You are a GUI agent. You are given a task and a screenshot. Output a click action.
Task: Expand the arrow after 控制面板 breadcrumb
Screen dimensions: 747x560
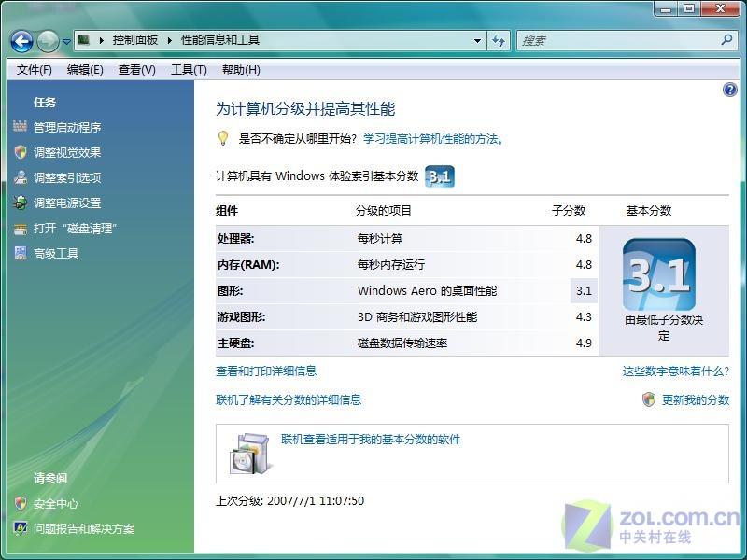[170, 40]
